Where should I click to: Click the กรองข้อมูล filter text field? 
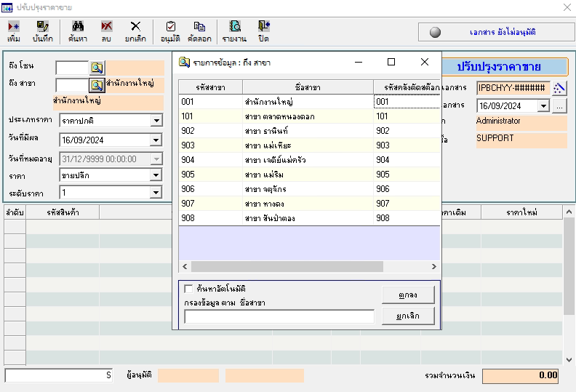coord(279,316)
